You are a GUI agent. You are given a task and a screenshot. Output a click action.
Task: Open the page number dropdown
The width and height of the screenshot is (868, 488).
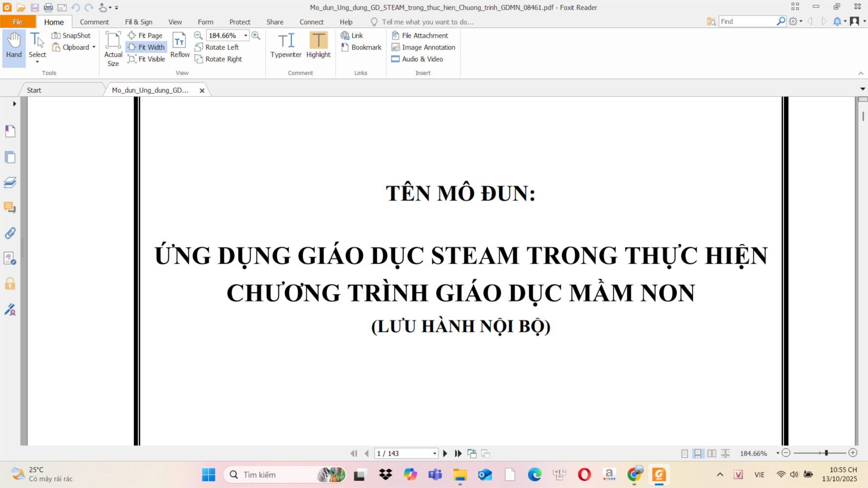[434, 453]
